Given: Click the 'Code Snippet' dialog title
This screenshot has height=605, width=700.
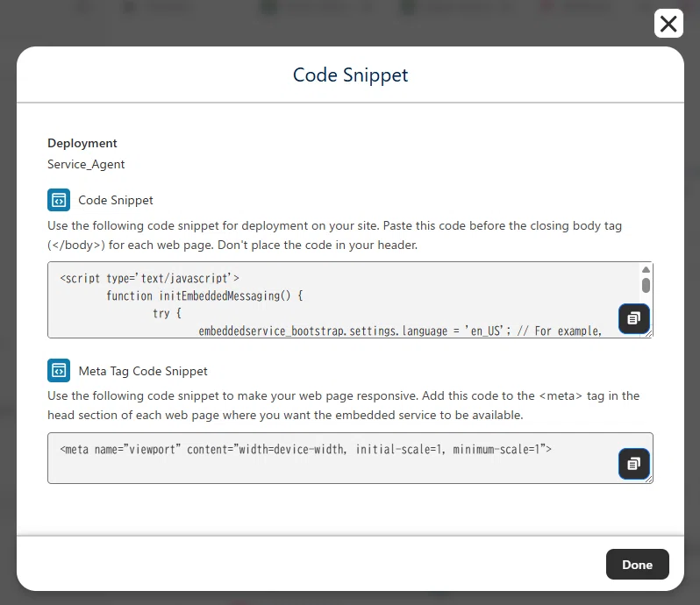Looking at the screenshot, I should click(x=351, y=75).
